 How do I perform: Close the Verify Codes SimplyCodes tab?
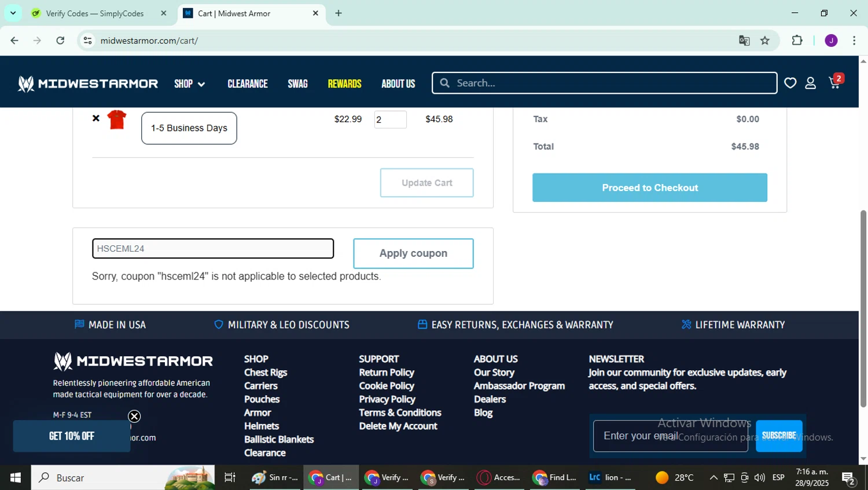coord(164,13)
